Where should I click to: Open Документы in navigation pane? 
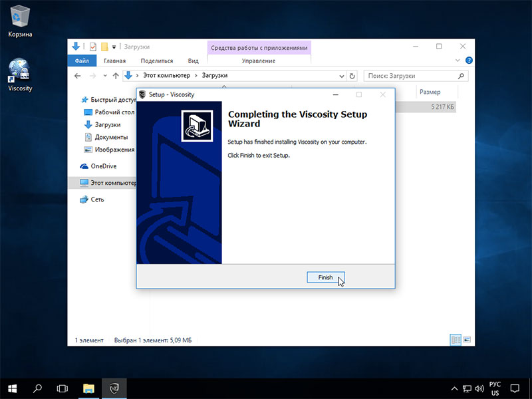pyautogui.click(x=106, y=137)
